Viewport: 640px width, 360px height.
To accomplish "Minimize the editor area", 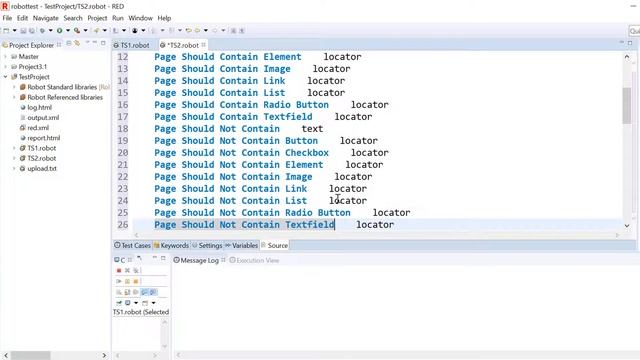I will pos(622,42).
